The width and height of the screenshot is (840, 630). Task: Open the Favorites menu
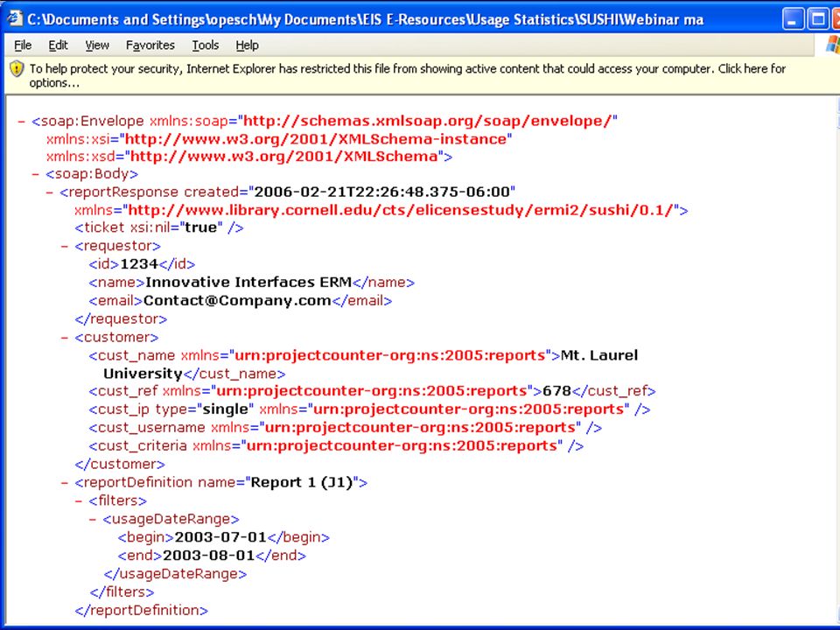pyautogui.click(x=150, y=45)
